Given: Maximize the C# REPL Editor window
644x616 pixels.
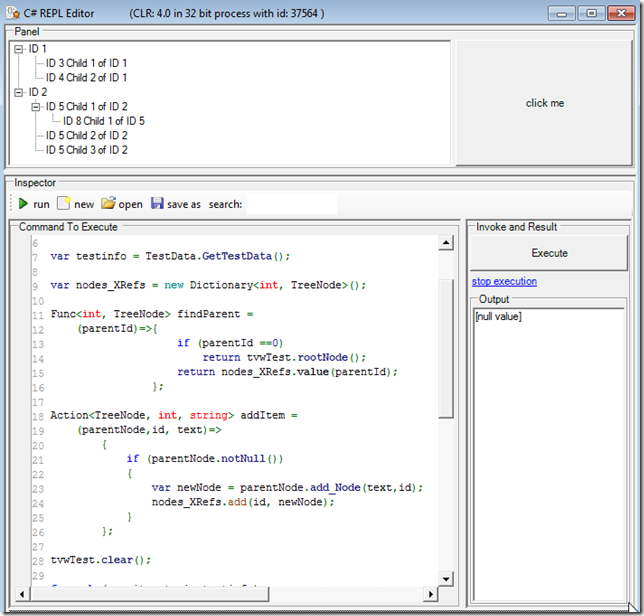Looking at the screenshot, I should 591,14.
